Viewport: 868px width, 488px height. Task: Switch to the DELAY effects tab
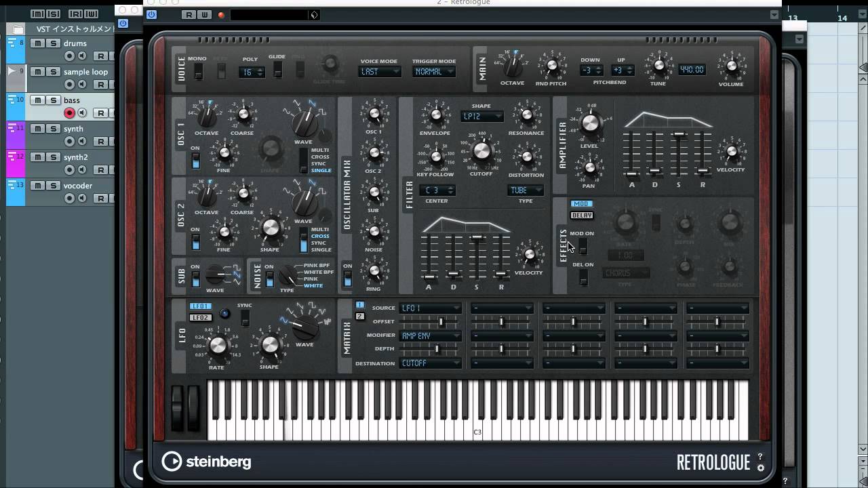[581, 216]
